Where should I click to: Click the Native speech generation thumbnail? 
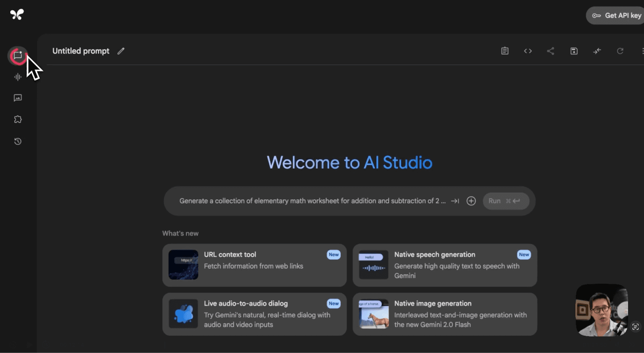[374, 265]
